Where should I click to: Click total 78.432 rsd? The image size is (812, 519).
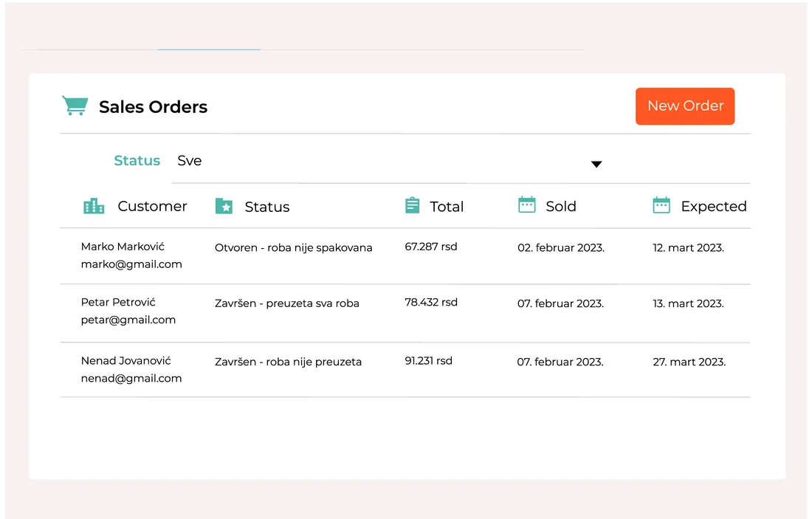pyautogui.click(x=431, y=302)
